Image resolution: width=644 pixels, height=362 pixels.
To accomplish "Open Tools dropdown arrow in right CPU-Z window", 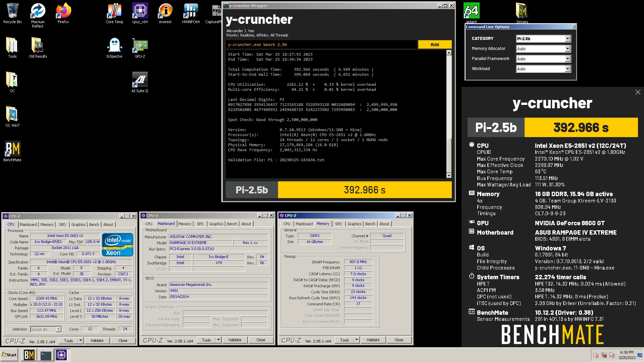I will [x=357, y=340].
